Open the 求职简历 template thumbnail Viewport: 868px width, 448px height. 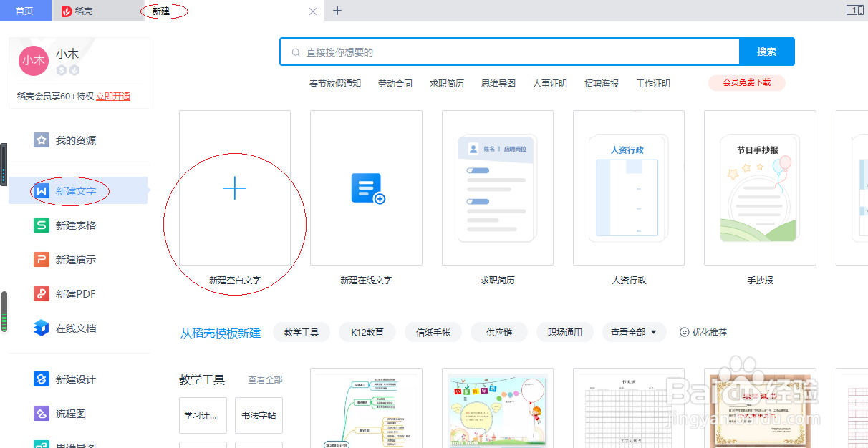tap(498, 188)
